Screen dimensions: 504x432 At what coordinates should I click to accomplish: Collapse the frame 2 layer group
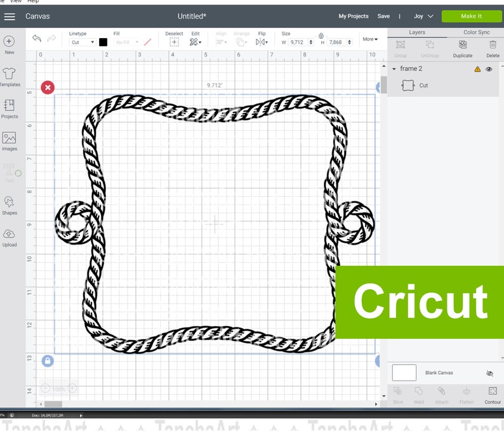click(394, 69)
